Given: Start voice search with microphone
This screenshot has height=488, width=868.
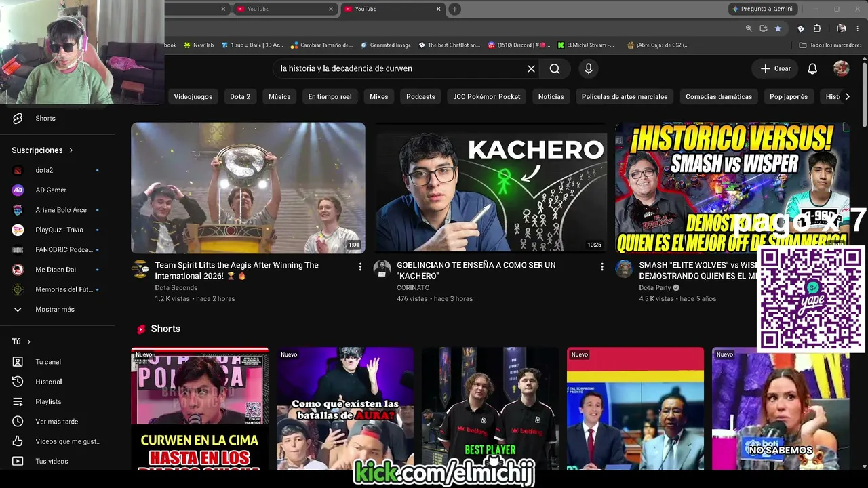Looking at the screenshot, I should tap(589, 68).
